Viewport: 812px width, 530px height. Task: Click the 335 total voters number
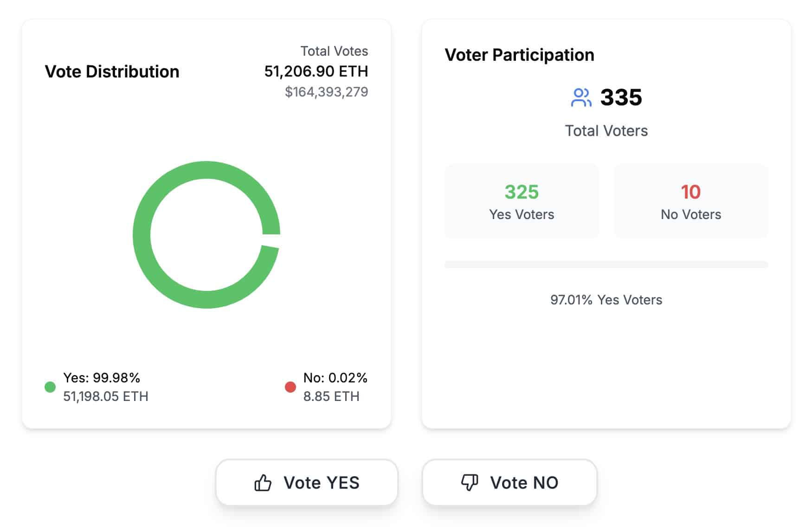pyautogui.click(x=621, y=97)
